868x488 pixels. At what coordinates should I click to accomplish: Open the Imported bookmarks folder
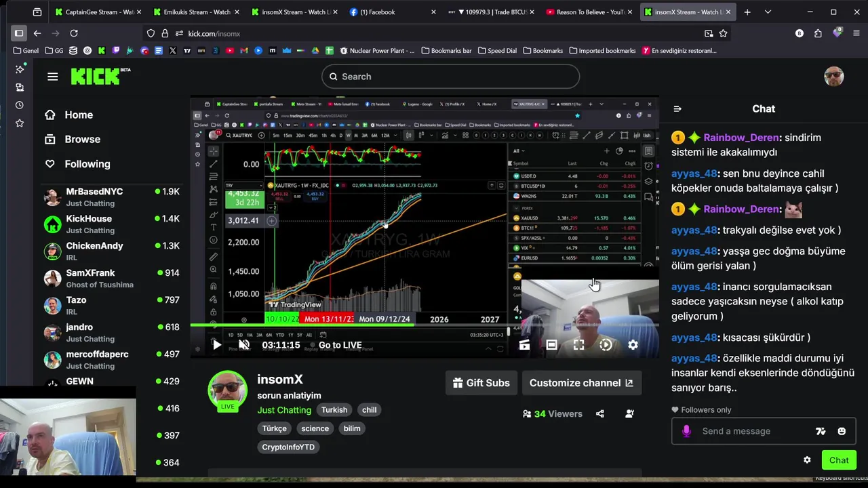pos(602,51)
